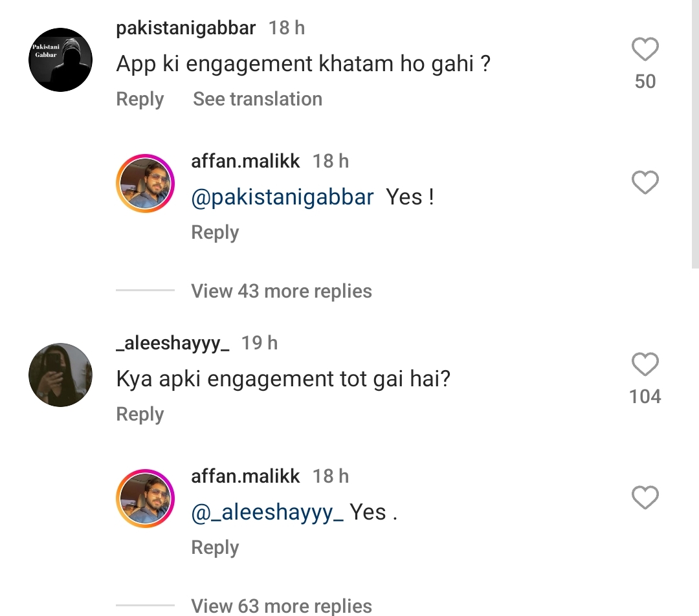Image resolution: width=699 pixels, height=616 pixels.
Task: Expand the 43 hidden replies
Action: (x=281, y=291)
